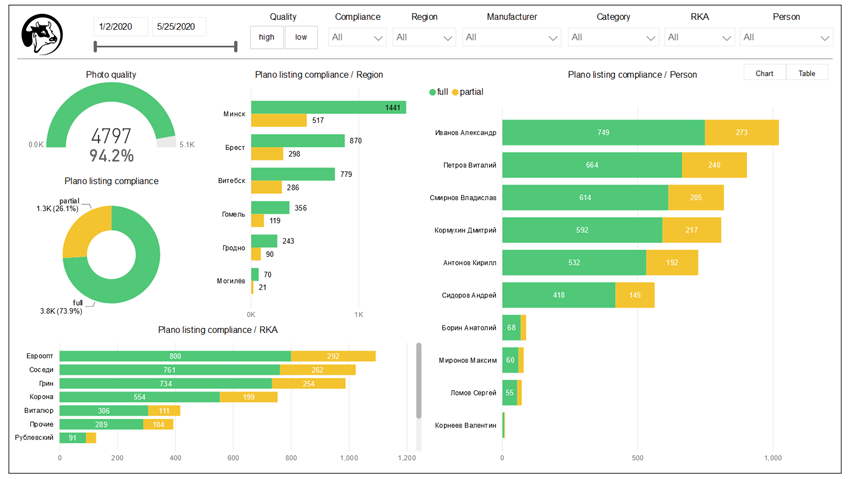The height and width of the screenshot is (479, 855).
Task: Open the Manufacturer dropdown list
Action: 511,38
